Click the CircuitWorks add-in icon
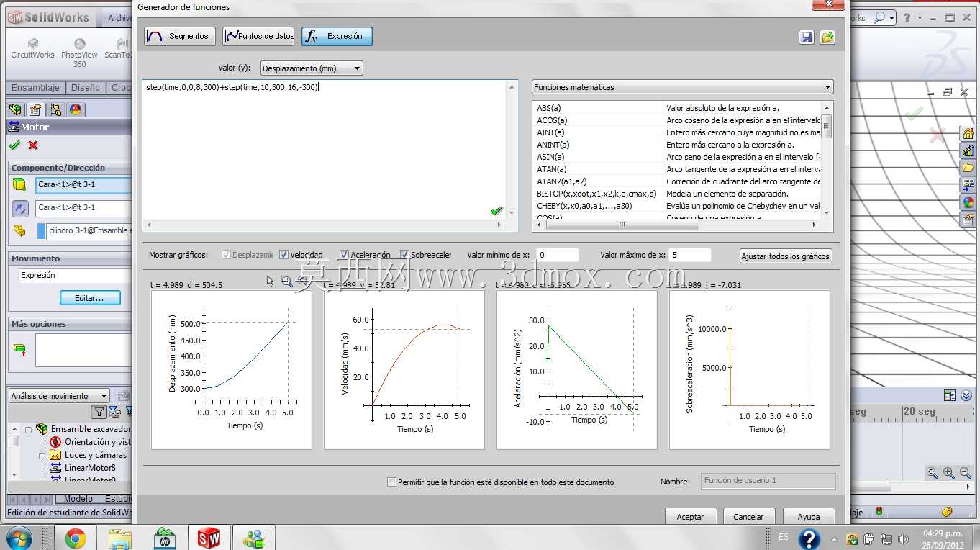This screenshot has height=550, width=980. tap(32, 49)
